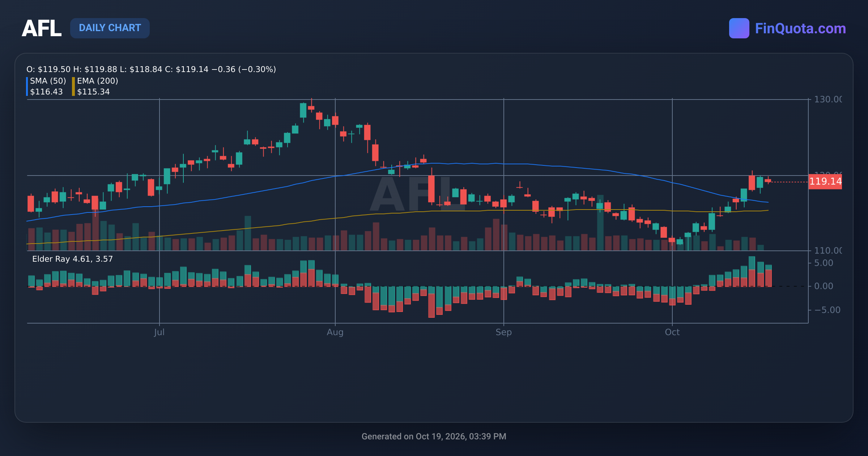868x456 pixels.
Task: Click the −5.00 Elder Ray axis label
Action: (827, 310)
